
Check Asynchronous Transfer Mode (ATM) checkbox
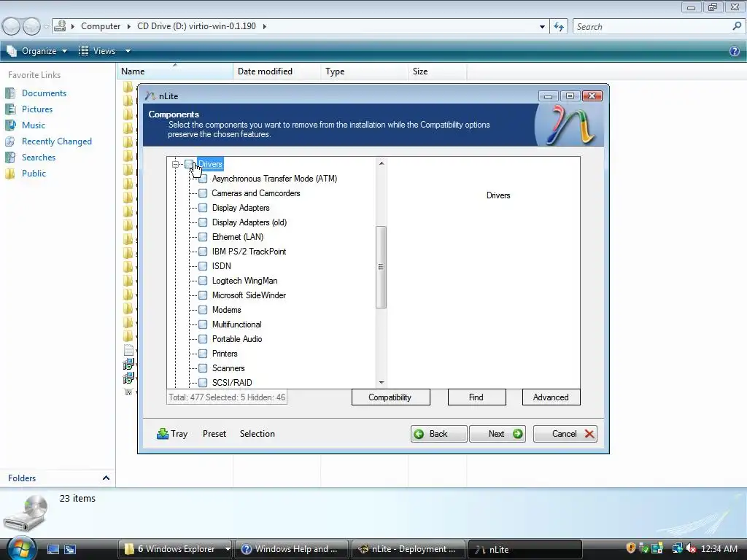tap(203, 179)
